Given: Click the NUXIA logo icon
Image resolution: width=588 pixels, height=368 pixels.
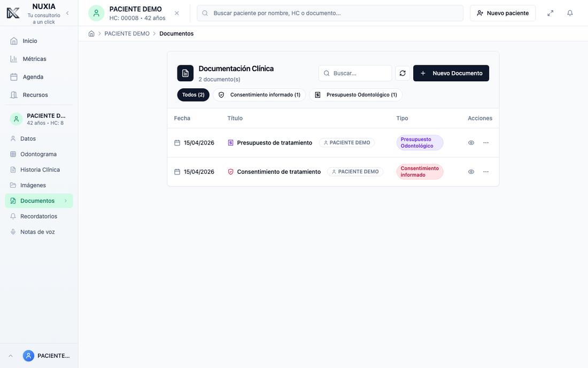Looking at the screenshot, I should pyautogui.click(x=13, y=13).
